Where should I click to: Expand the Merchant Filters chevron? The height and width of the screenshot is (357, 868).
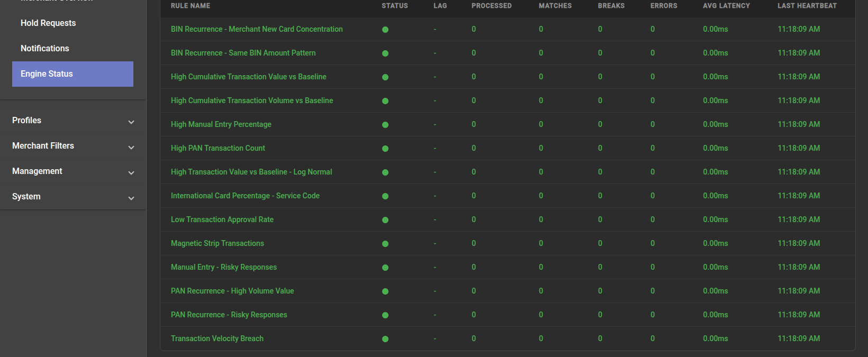[x=131, y=148]
